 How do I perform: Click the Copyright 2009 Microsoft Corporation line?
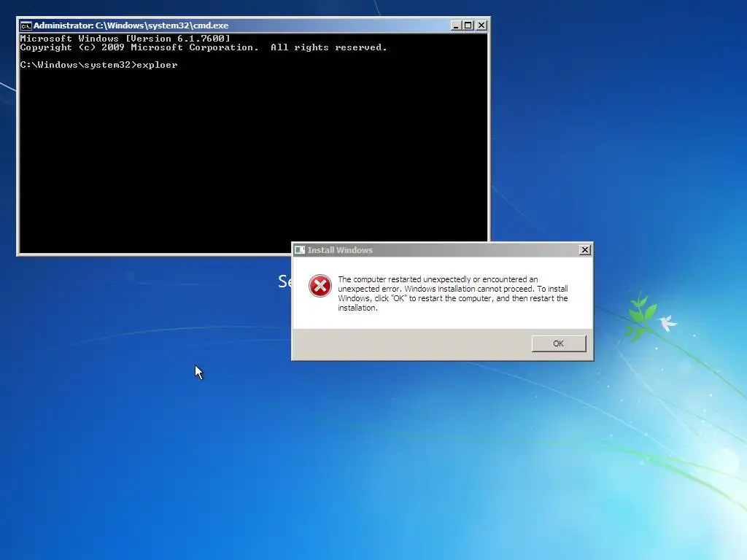click(204, 47)
